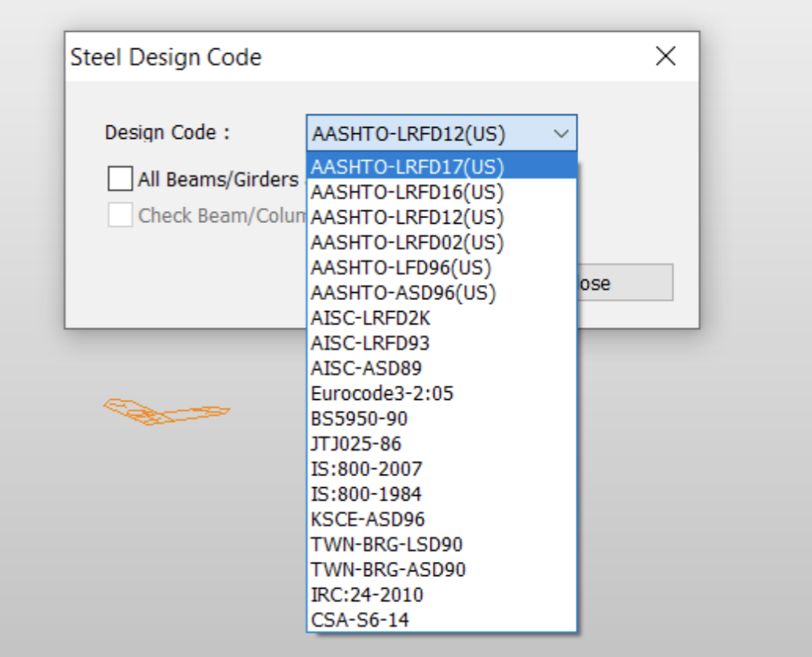
Task: Collapse the Design Code dropdown arrow
Action: (561, 133)
